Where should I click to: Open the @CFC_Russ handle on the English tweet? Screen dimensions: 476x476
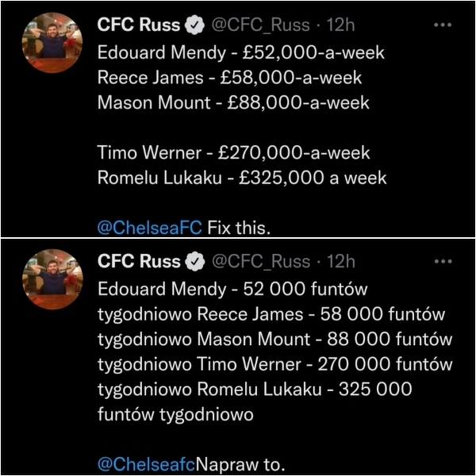261,25
